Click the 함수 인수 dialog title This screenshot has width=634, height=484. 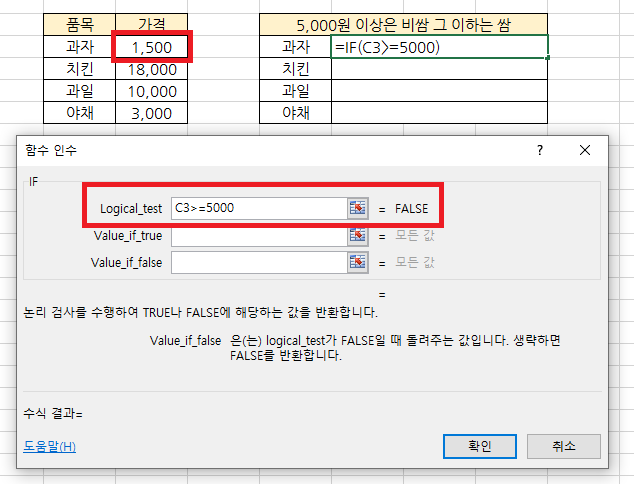51,150
